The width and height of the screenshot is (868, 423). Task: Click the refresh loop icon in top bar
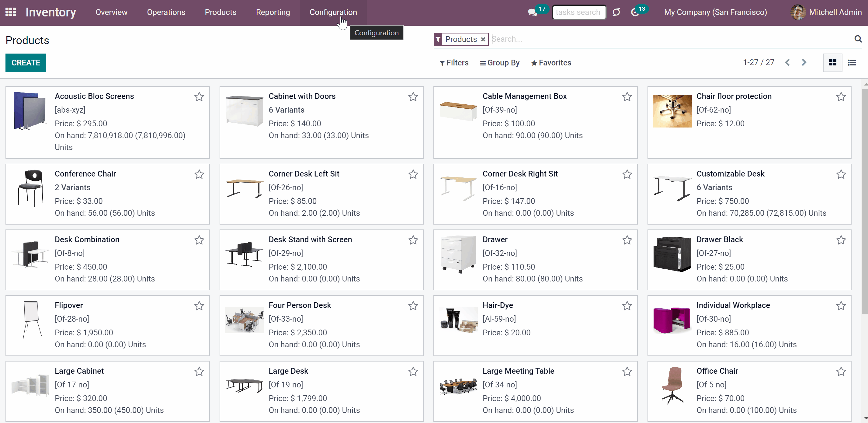click(x=616, y=12)
